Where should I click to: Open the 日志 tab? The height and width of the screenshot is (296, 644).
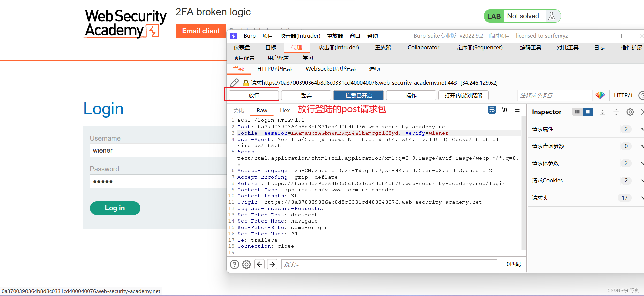(x=599, y=48)
